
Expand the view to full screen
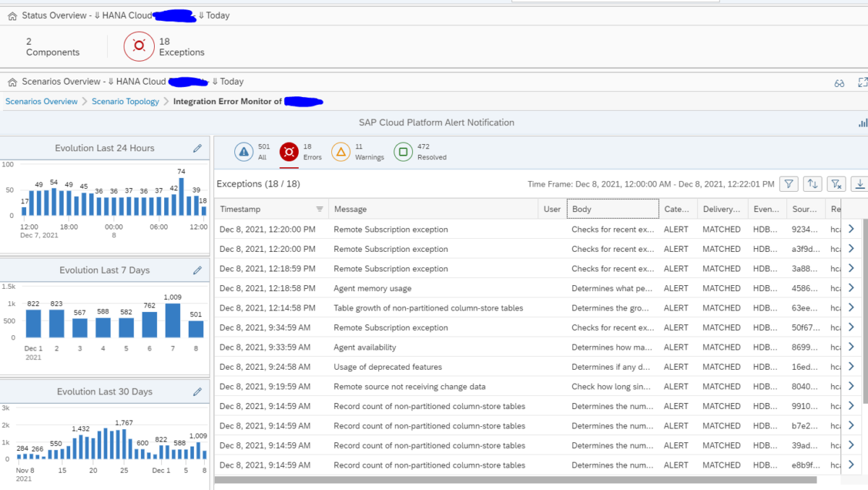pyautogui.click(x=861, y=82)
